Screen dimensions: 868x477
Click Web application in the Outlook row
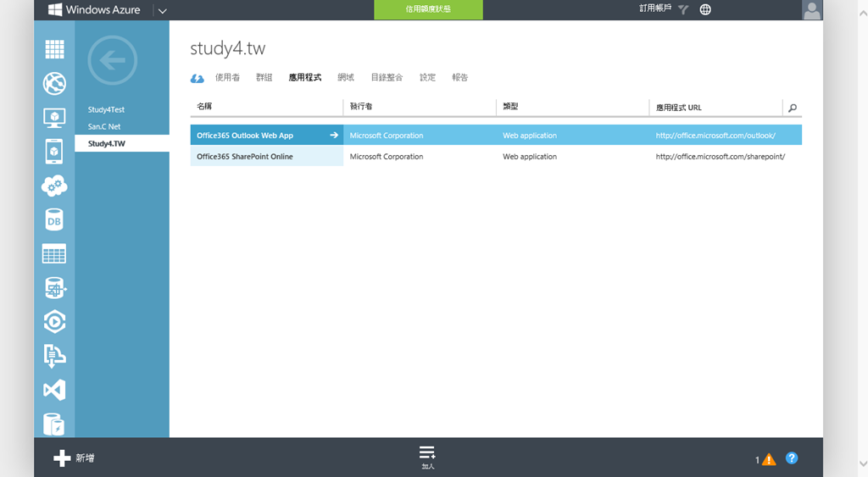[x=530, y=136]
